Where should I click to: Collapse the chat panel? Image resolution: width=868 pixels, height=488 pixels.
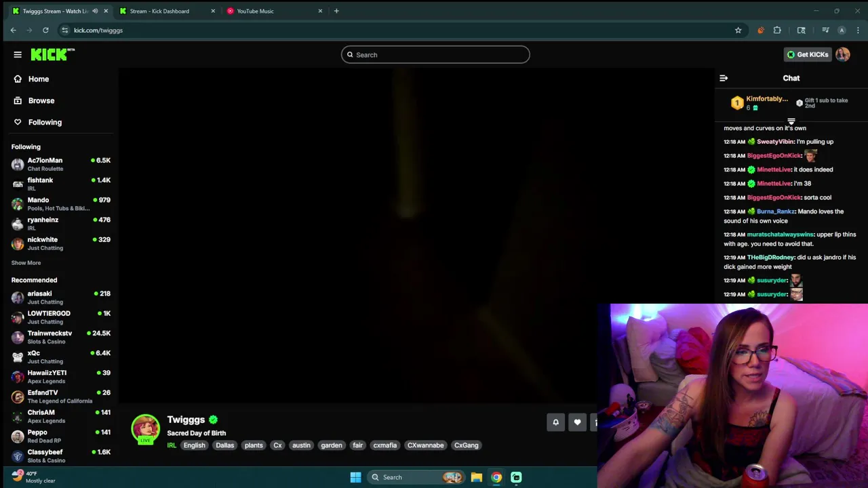pyautogui.click(x=724, y=79)
